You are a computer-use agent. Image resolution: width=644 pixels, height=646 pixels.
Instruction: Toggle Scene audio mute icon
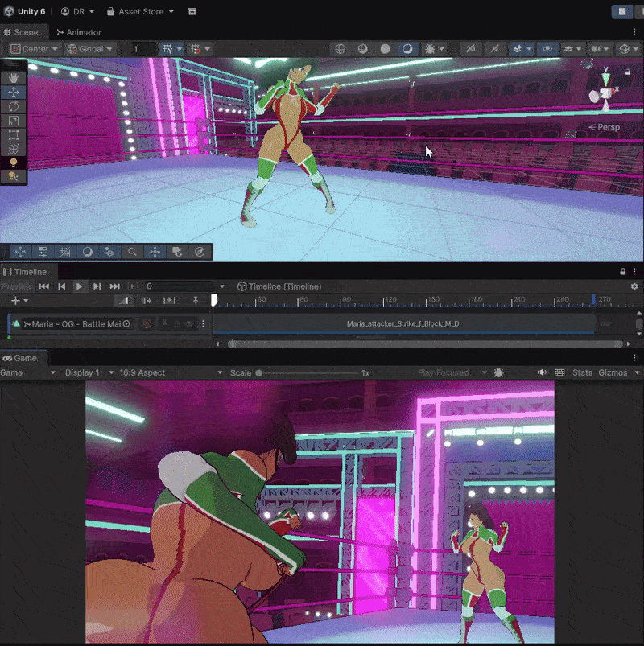494,49
